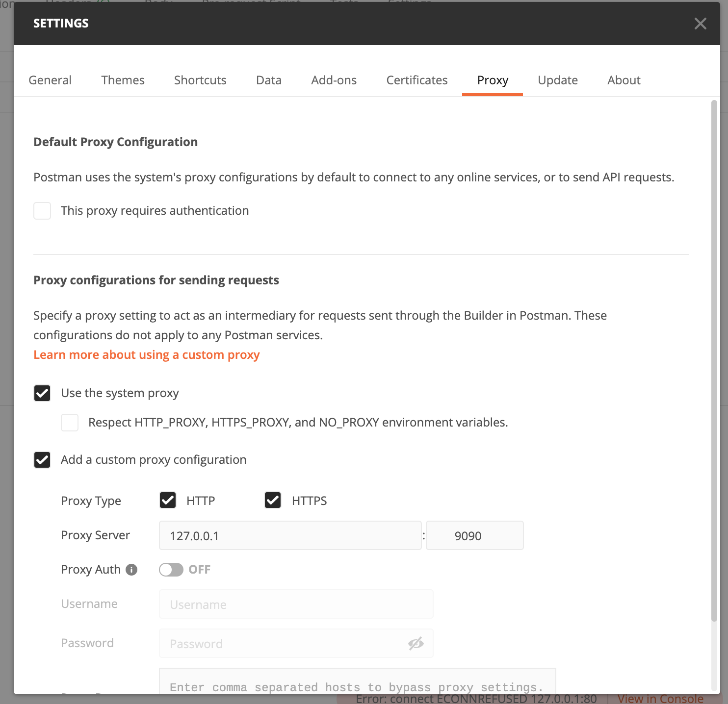Check This proxy requires authentication
Screen dimensions: 728x704
[x=42, y=210]
